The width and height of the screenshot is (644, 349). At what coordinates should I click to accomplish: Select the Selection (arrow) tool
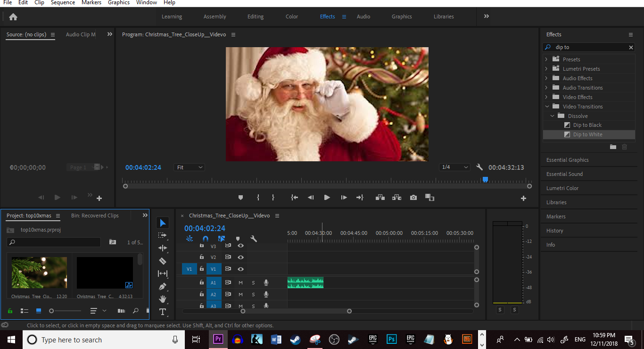click(163, 223)
